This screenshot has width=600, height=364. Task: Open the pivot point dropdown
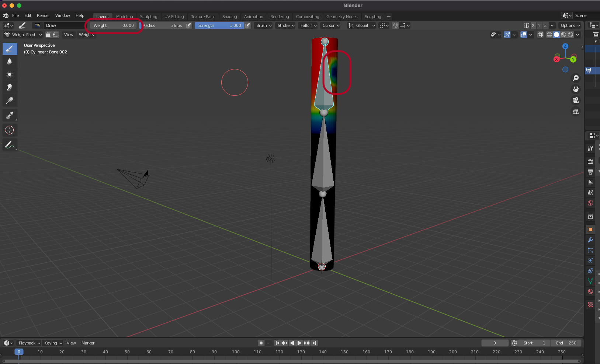[x=384, y=25]
